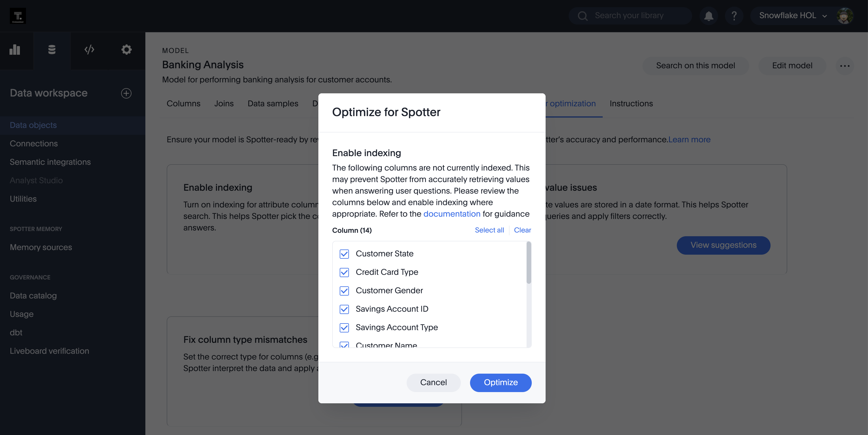
Task: Click the Column (14) header label
Action: pos(352,231)
